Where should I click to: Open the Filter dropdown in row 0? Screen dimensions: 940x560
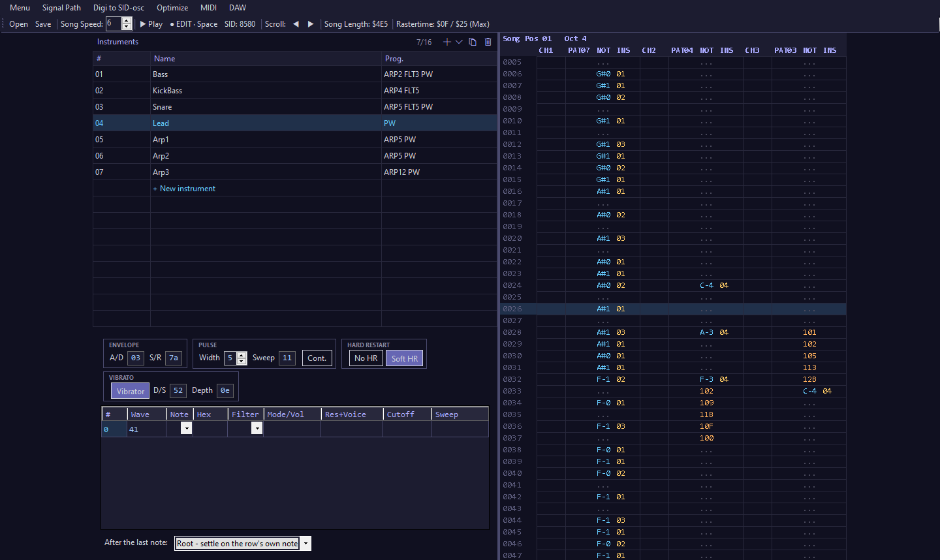coord(257,428)
